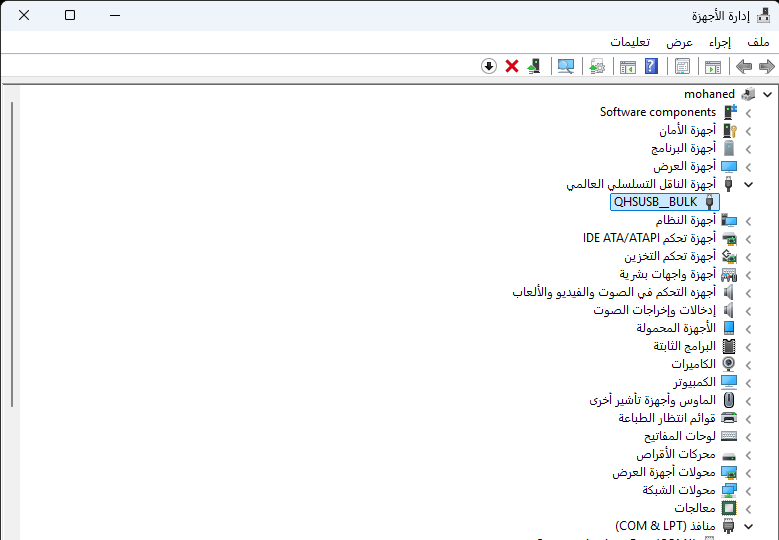The width and height of the screenshot is (779, 540).
Task: Scan for hardware changes via monitor icon
Action: tap(566, 66)
